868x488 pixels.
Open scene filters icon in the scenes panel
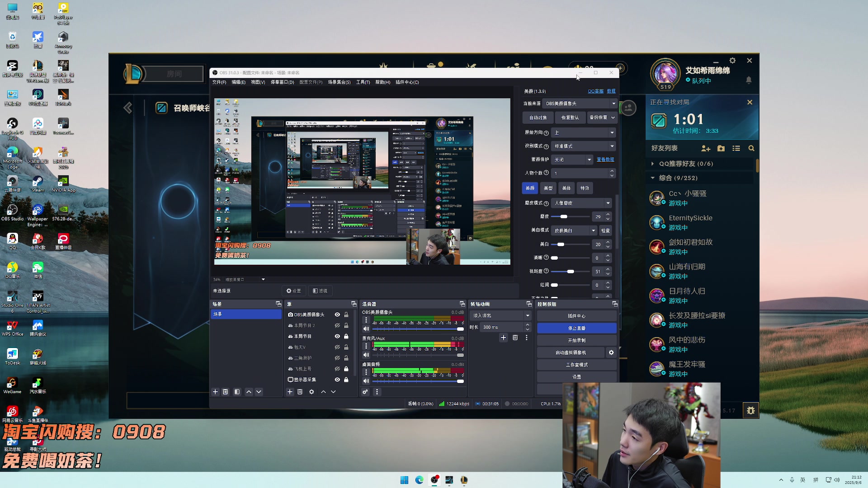click(237, 392)
